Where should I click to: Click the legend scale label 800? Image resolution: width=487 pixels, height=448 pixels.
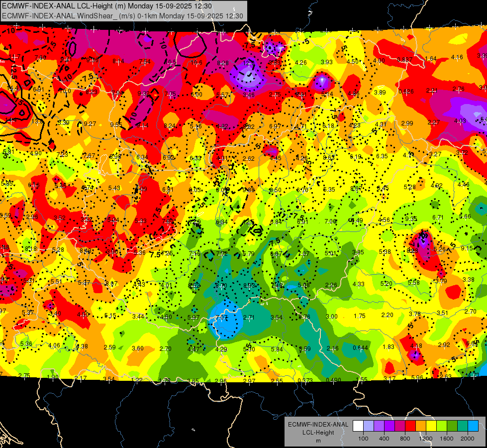[x=405, y=439]
